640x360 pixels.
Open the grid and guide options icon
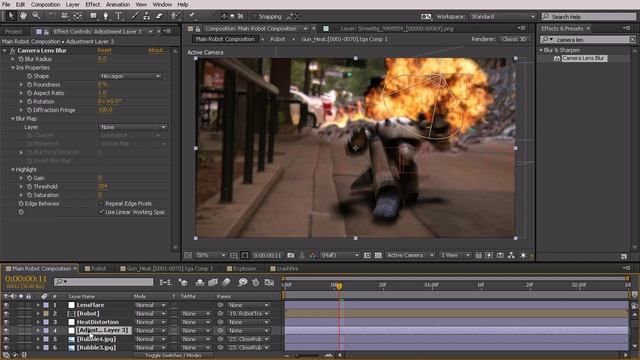tap(233, 256)
